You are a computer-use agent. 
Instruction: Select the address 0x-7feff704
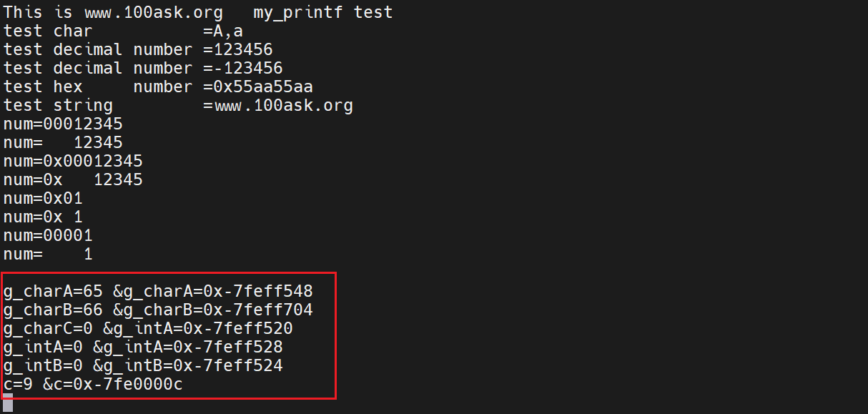coord(258,310)
